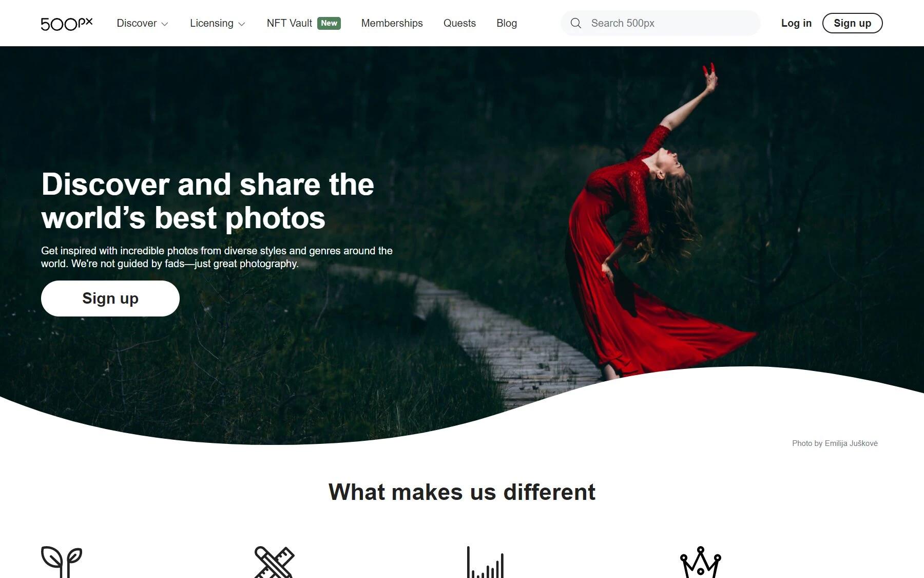Click the large hero Sign up button

[110, 299]
